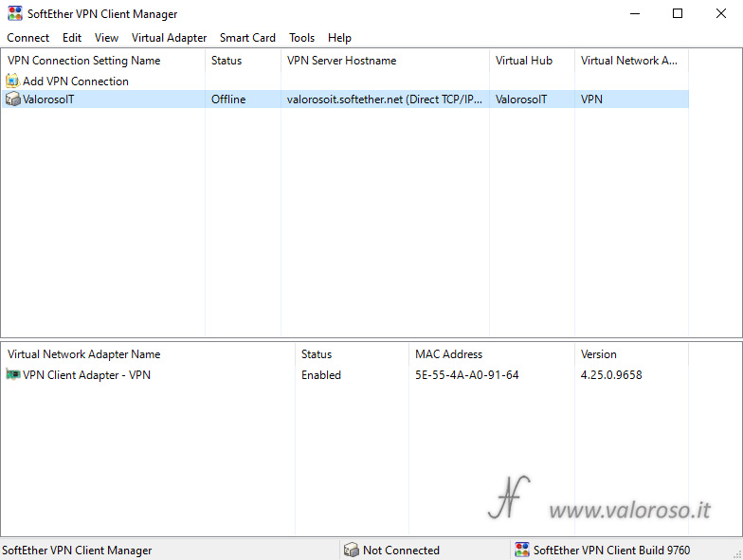
Task: Open the Virtual Adapter menu
Action: [x=169, y=38]
